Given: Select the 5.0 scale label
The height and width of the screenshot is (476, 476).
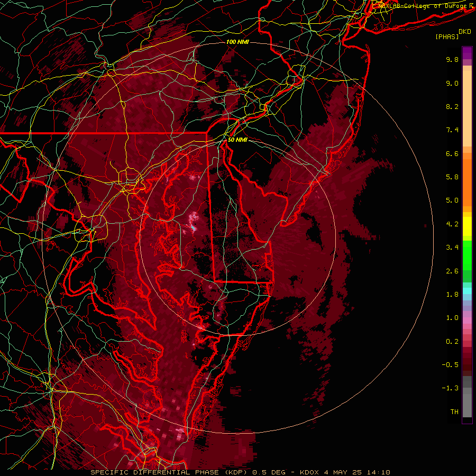Looking at the screenshot, I should click(x=452, y=200).
